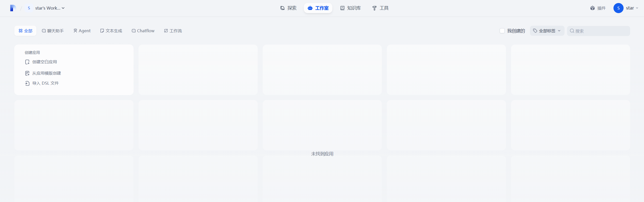Viewport: 644px width, 202px height.
Task: Open the 全部标签 tag filter dropdown
Action: (547, 31)
